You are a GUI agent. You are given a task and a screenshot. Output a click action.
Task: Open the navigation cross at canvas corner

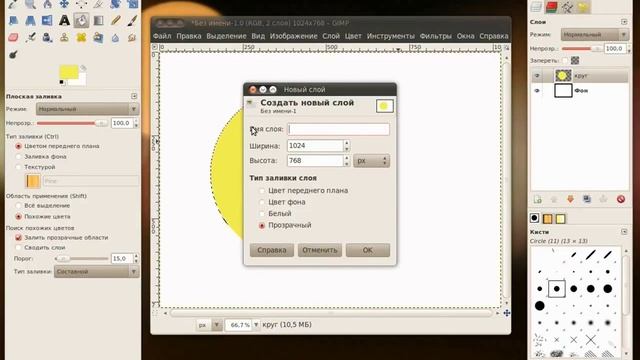pyautogui.click(x=507, y=313)
